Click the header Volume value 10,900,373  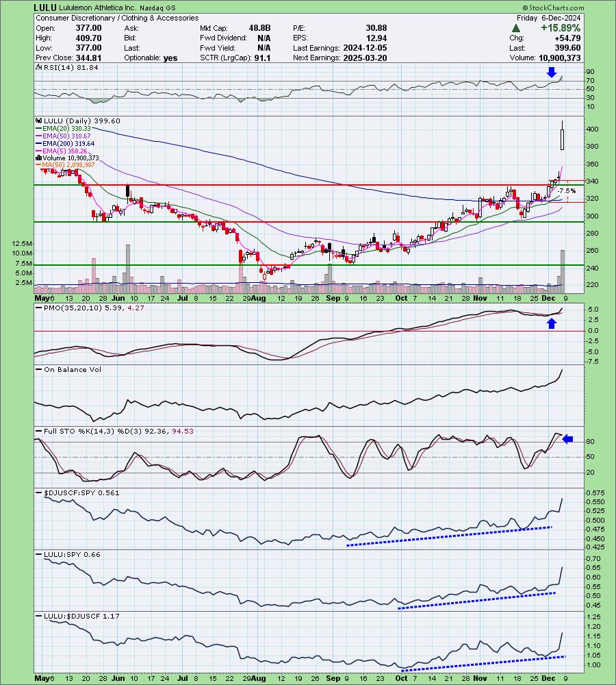(x=560, y=58)
